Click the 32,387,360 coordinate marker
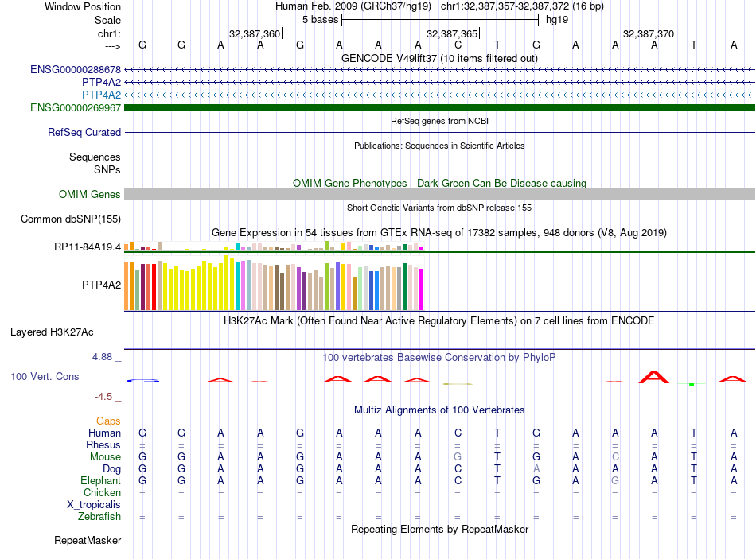 pyautogui.click(x=255, y=33)
